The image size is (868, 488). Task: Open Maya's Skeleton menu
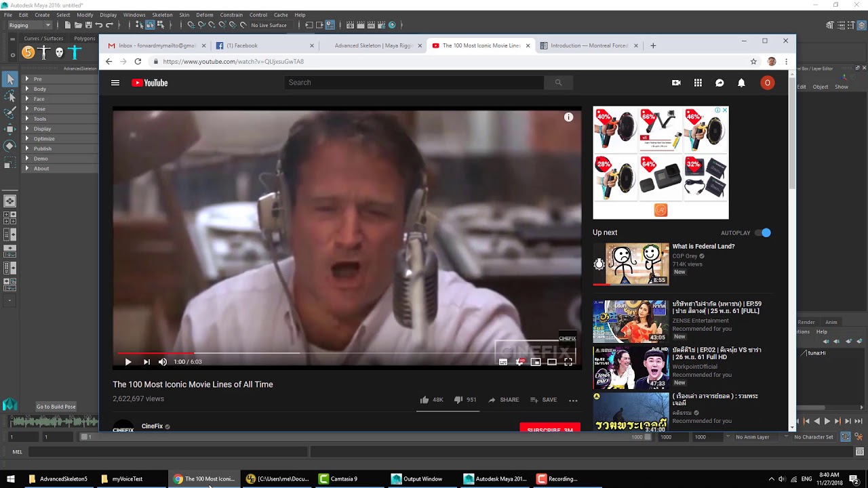point(162,15)
